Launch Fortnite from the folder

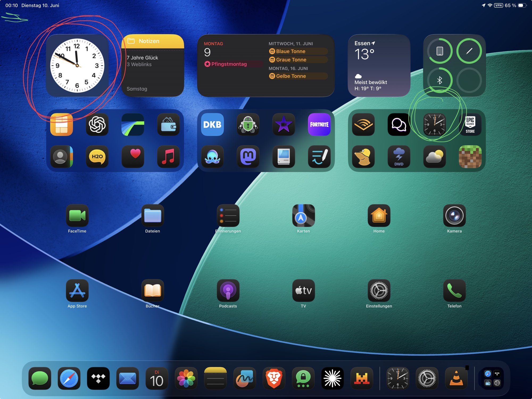click(x=319, y=124)
